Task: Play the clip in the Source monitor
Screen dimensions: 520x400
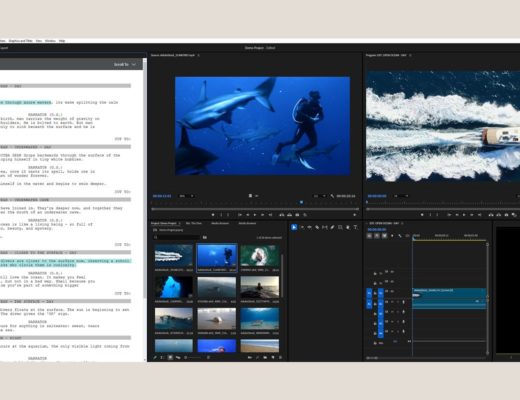Action: coord(255,215)
